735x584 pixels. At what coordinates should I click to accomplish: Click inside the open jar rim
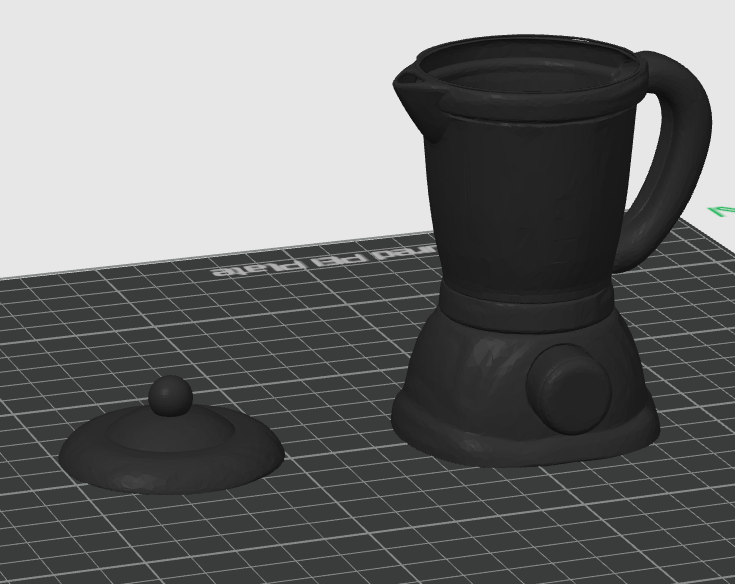[527, 75]
